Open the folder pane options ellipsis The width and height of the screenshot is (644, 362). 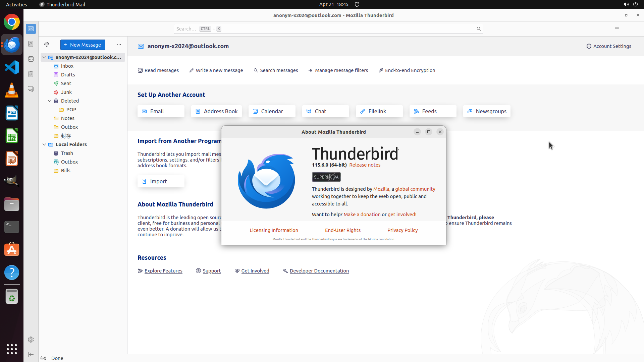(119, 45)
